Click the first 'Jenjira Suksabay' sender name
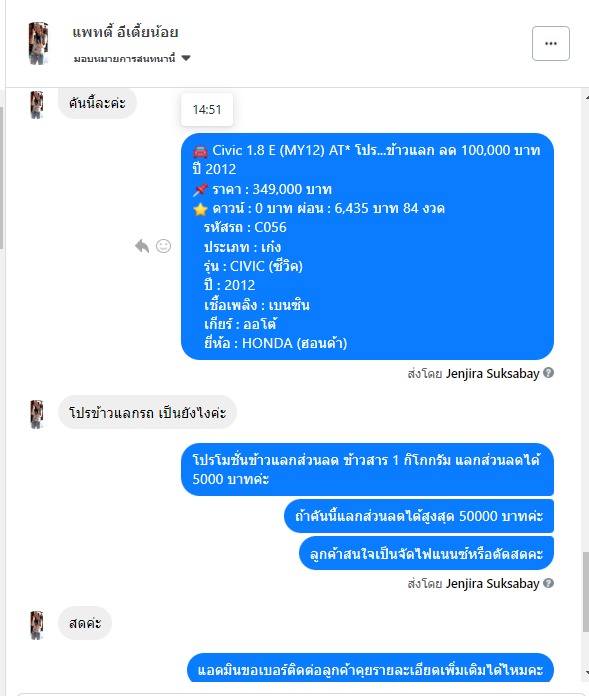 (492, 373)
